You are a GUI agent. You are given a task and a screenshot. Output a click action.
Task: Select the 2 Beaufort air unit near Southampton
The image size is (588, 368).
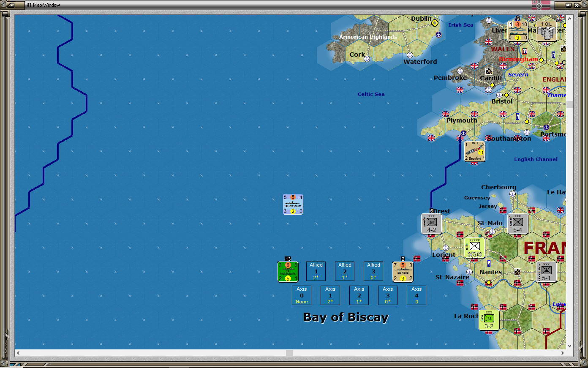pos(474,151)
